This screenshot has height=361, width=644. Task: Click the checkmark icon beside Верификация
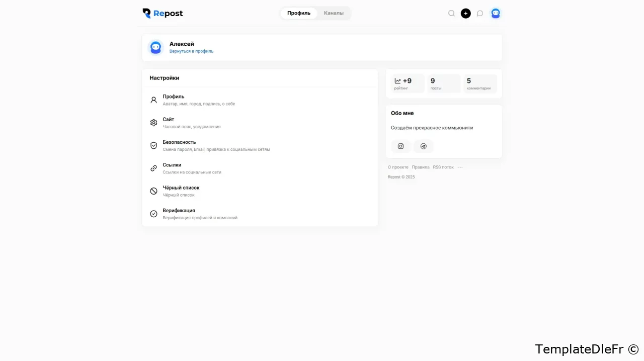153,214
